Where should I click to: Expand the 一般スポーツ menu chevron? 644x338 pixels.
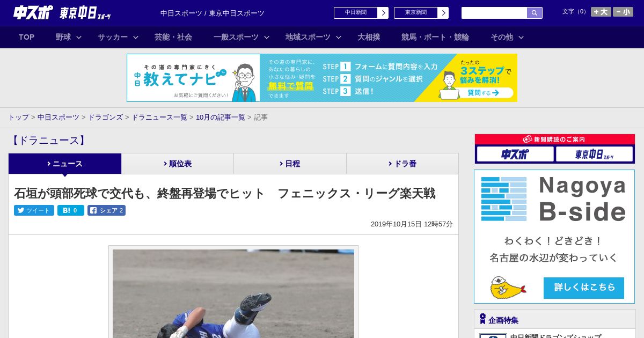[x=267, y=37]
